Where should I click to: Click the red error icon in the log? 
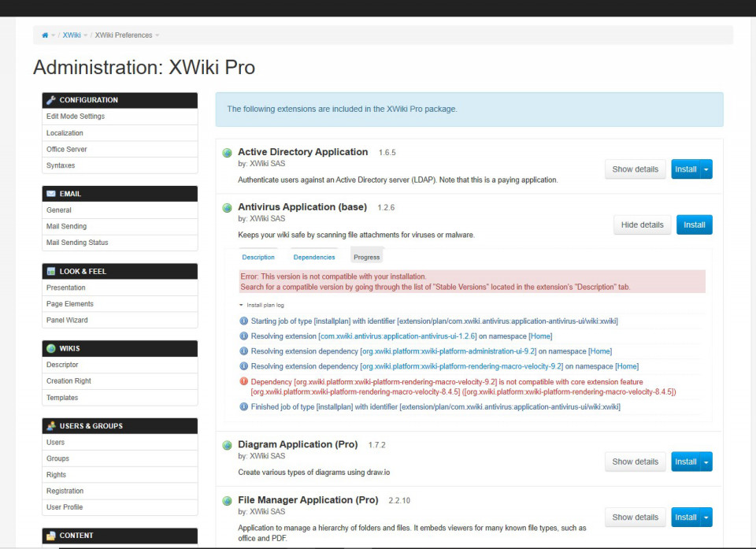point(244,381)
